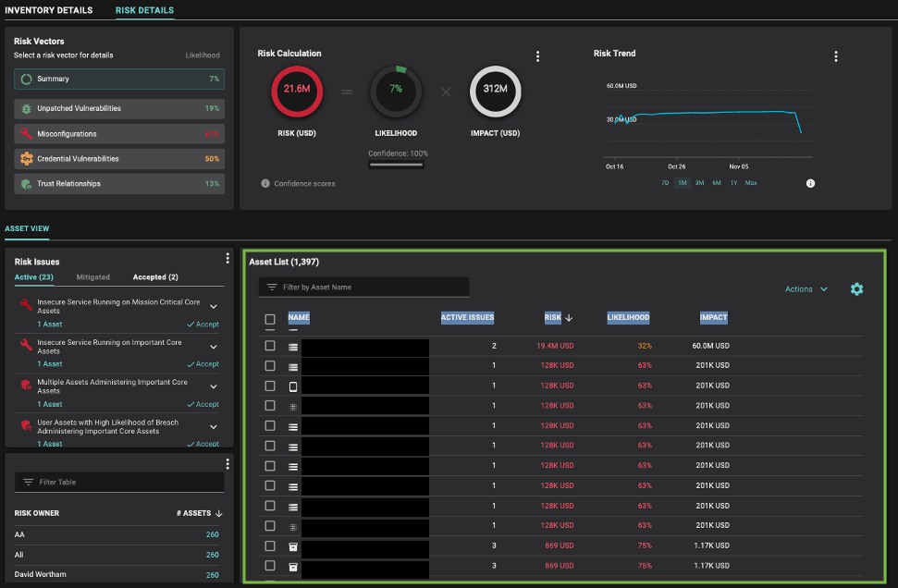This screenshot has height=588, width=898.
Task: Show Mitigated risk issues
Action: (92, 277)
